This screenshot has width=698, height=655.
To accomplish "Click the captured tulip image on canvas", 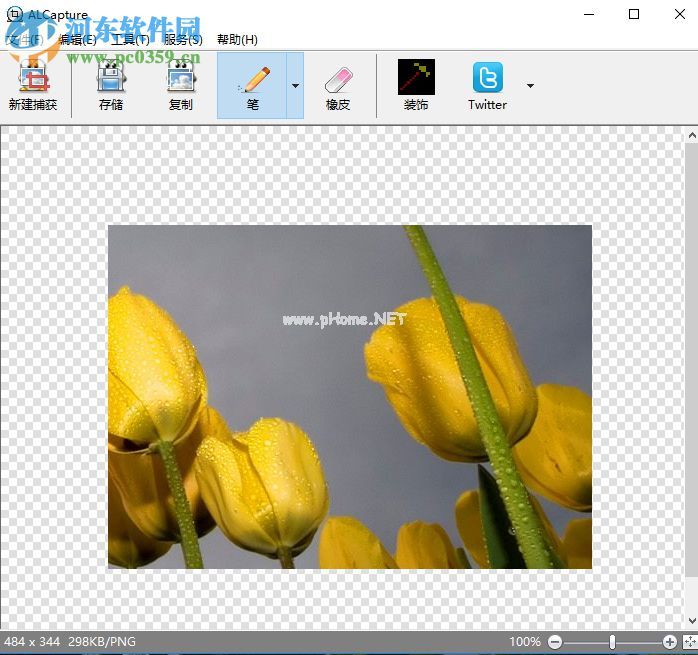I will pyautogui.click(x=350, y=397).
